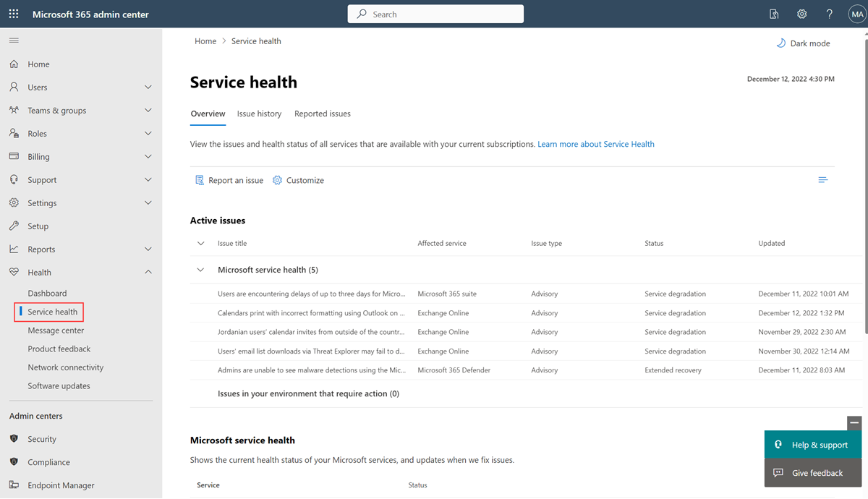Click 'Microsoft 365 Defender' service cell
Screen dimensions: 868x499
point(454,370)
